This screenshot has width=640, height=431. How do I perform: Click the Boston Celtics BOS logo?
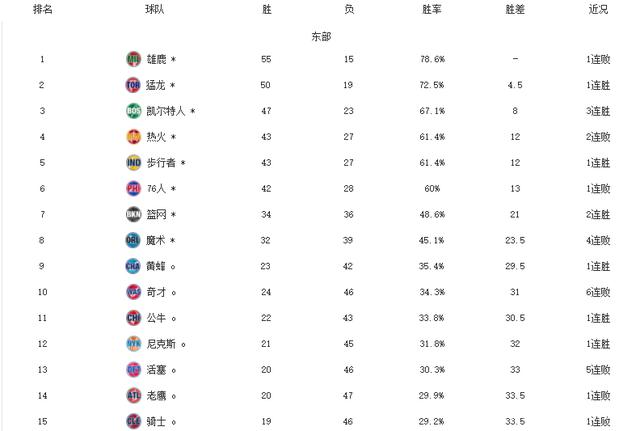pyautogui.click(x=133, y=111)
